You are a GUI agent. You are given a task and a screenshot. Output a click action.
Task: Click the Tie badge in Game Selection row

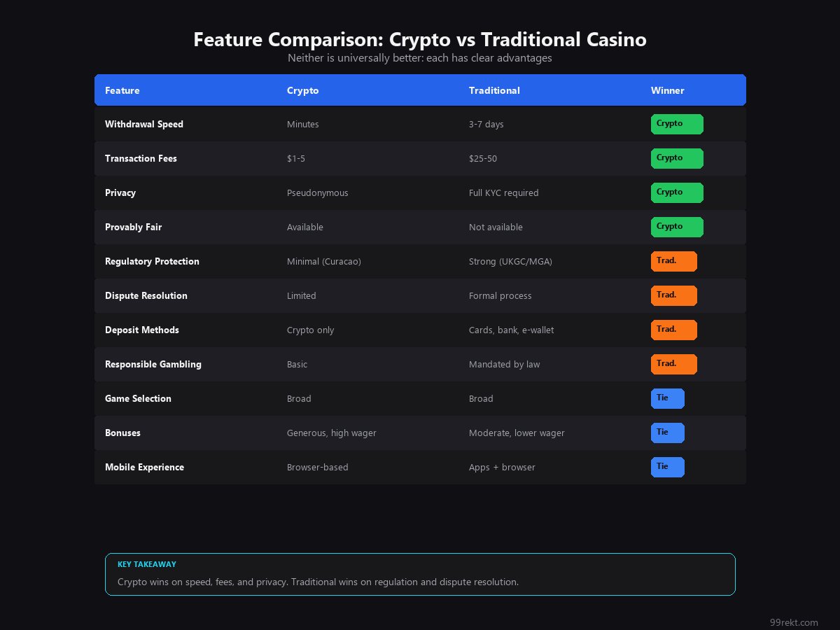[667, 398]
